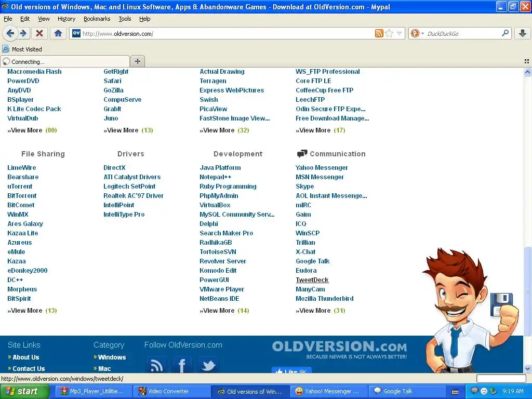Expand File Sharing View More (13)
Screen dimensions: 532x399
click(32, 311)
